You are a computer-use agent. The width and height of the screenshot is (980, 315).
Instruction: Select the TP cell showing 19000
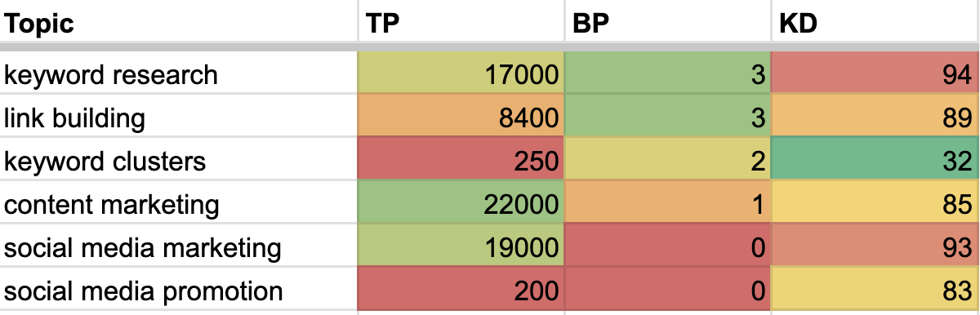[x=461, y=247]
